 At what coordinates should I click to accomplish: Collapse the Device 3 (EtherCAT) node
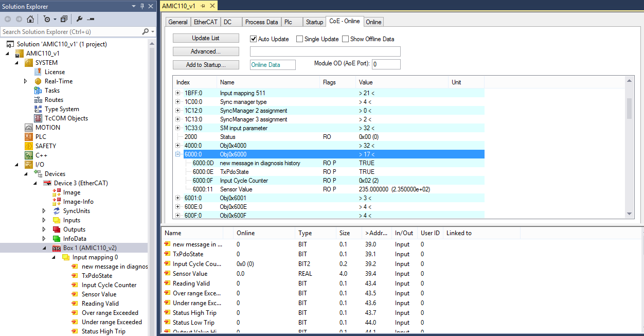pos(35,183)
